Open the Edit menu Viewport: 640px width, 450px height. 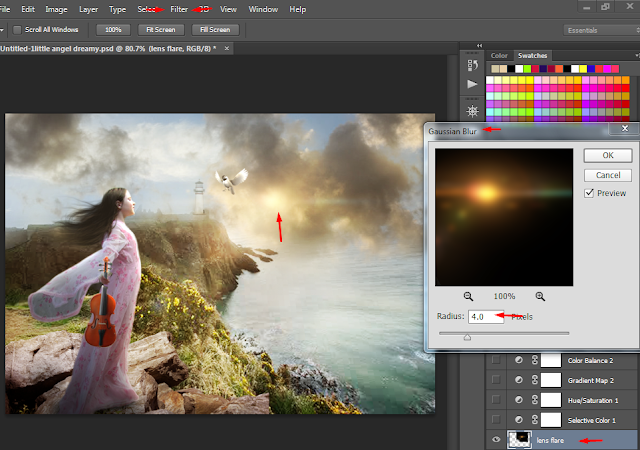pyautogui.click(x=28, y=9)
